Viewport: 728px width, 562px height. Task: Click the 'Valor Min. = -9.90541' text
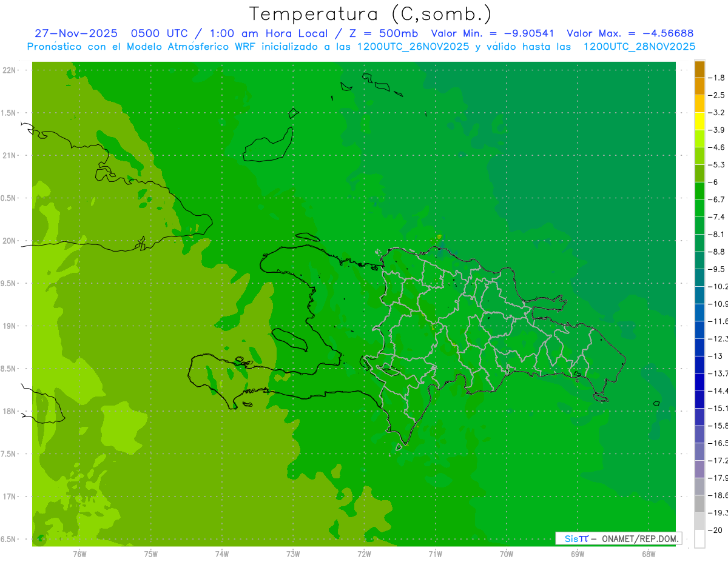(493, 33)
